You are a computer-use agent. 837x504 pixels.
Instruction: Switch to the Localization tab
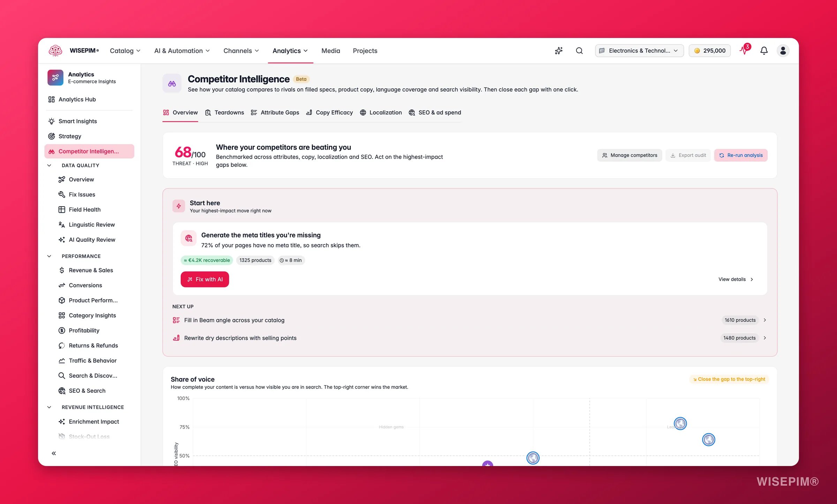[x=381, y=113]
